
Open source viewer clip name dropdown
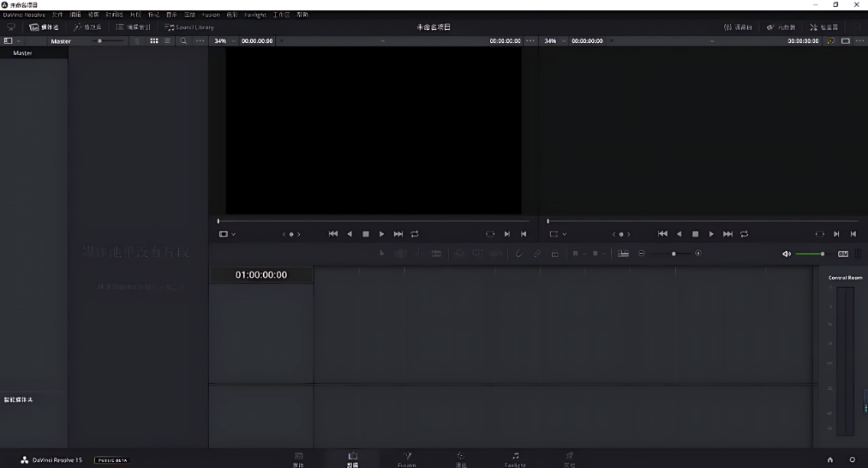382,41
